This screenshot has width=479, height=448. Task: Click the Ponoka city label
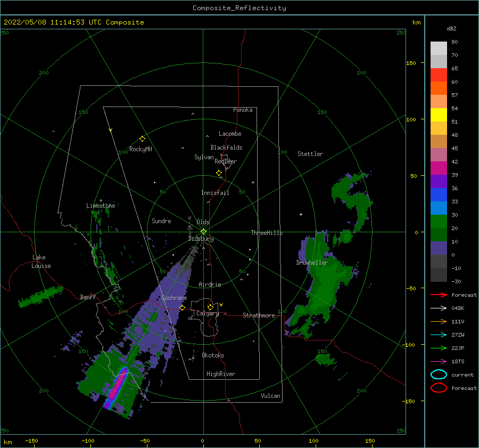tap(243, 110)
